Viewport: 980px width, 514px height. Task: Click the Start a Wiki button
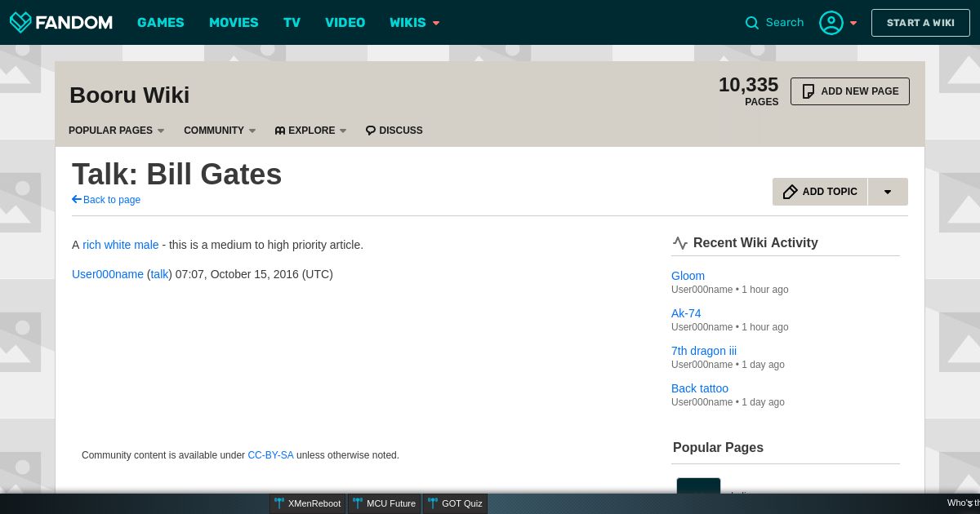920,23
